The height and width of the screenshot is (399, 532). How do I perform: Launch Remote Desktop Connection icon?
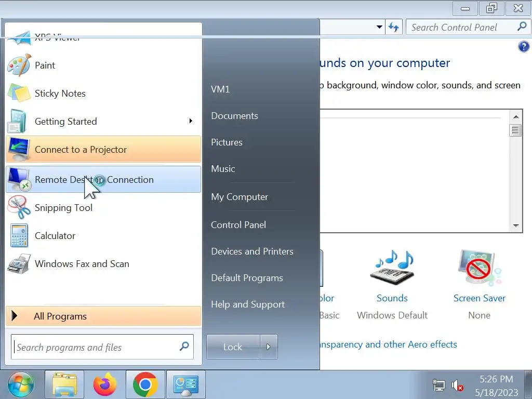click(x=19, y=179)
